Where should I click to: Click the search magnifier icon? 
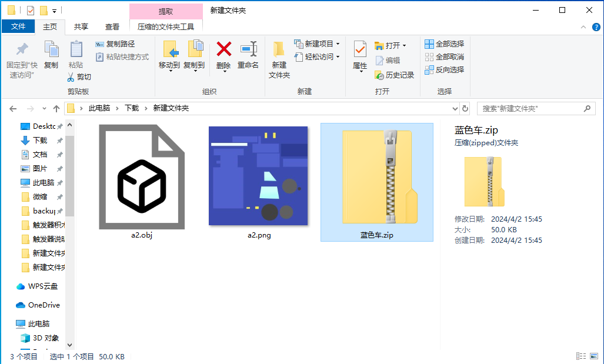pos(587,109)
